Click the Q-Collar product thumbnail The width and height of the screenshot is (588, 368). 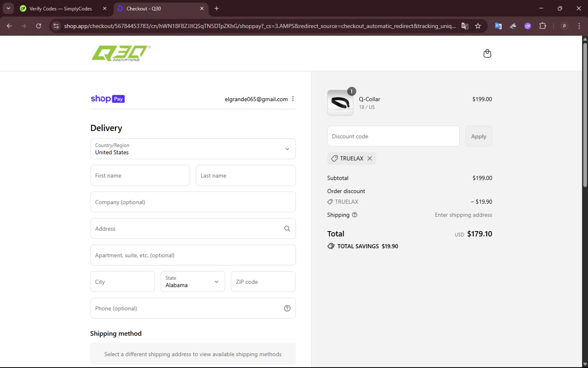pos(340,103)
